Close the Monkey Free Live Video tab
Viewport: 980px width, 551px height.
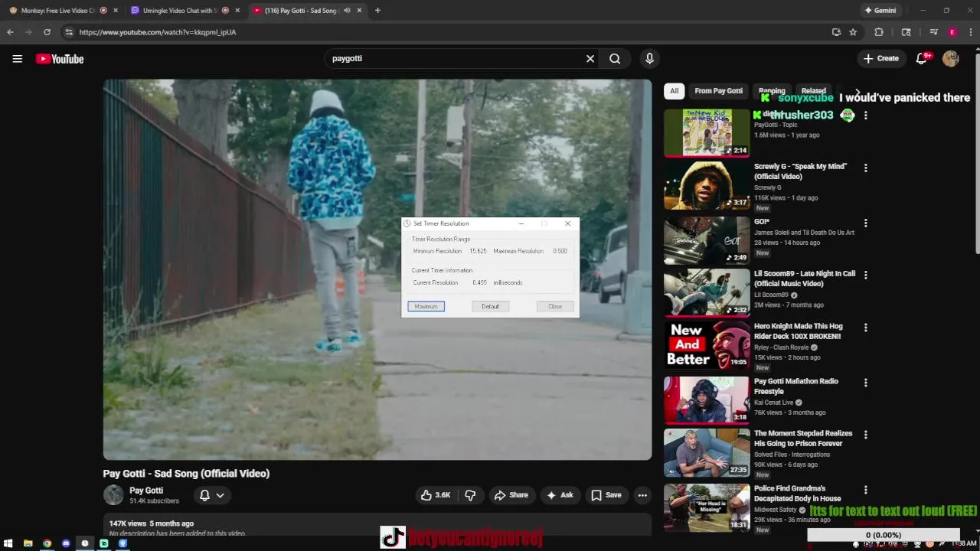pyautogui.click(x=115, y=11)
